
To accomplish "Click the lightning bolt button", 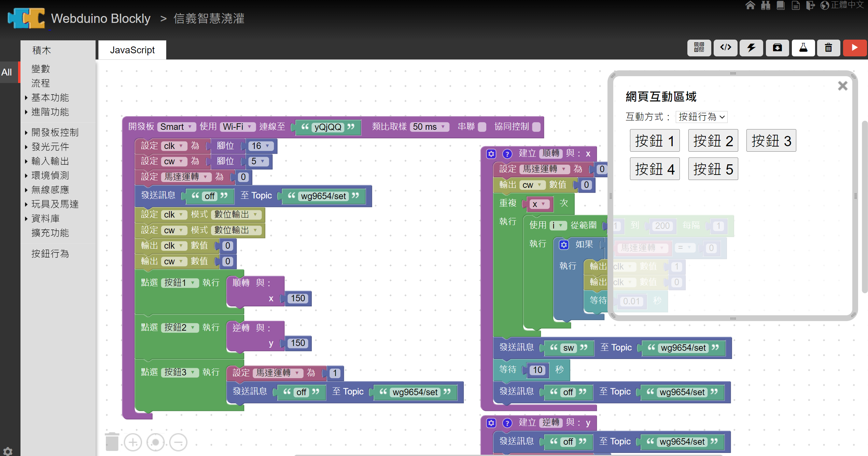I will (751, 47).
